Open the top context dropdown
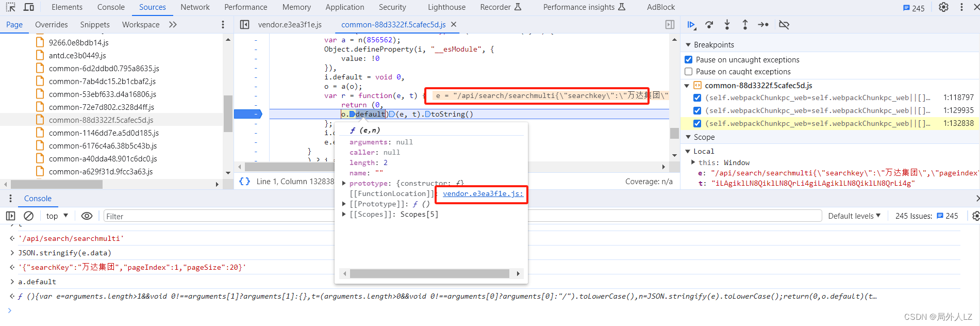The width and height of the screenshot is (980, 326). [57, 216]
